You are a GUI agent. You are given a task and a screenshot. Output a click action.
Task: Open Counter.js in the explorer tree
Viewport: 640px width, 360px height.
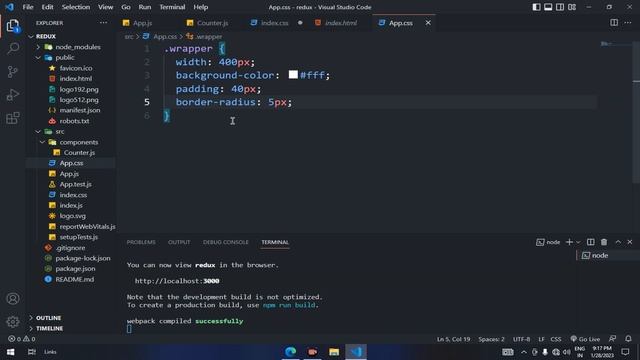[x=79, y=153]
